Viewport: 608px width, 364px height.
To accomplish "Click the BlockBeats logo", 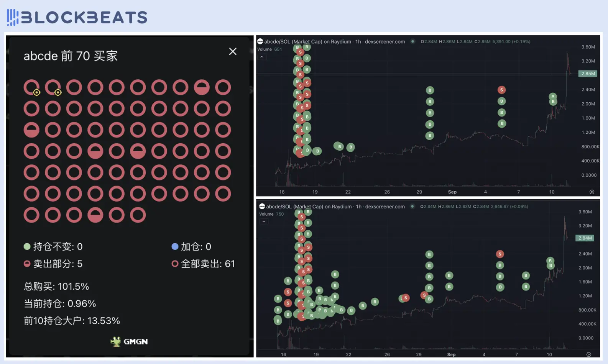I will [77, 17].
